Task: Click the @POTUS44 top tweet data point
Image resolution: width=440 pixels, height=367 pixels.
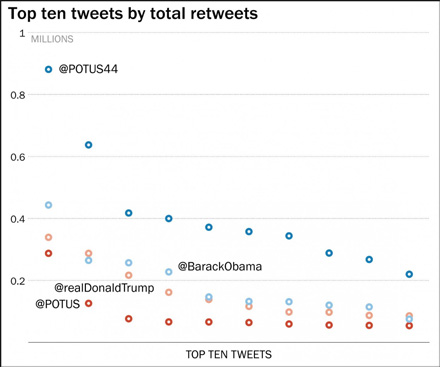Action: pyautogui.click(x=48, y=69)
